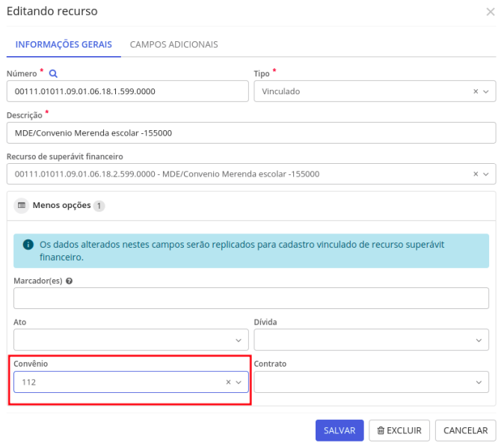Open the Tipo dropdown arrow
The height and width of the screenshot is (443, 504).
click(486, 92)
